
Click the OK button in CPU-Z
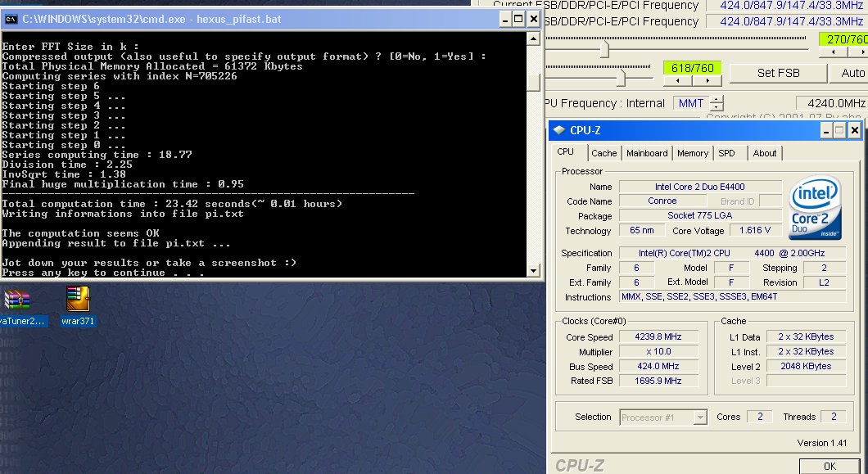click(x=830, y=467)
